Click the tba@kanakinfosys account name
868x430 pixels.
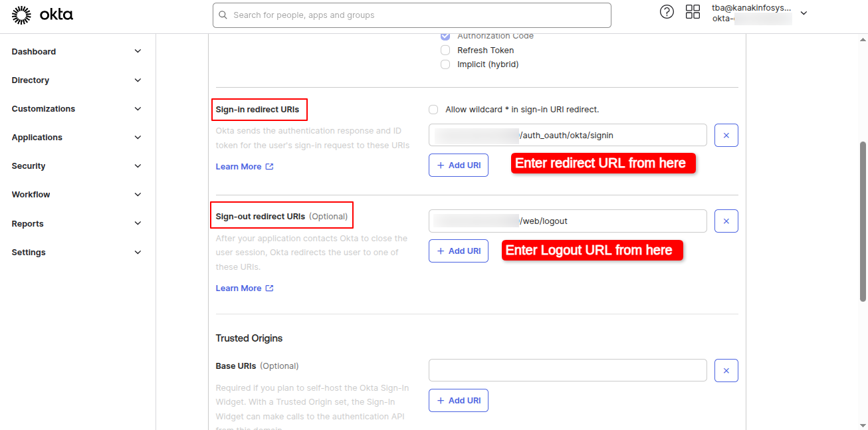click(x=752, y=8)
